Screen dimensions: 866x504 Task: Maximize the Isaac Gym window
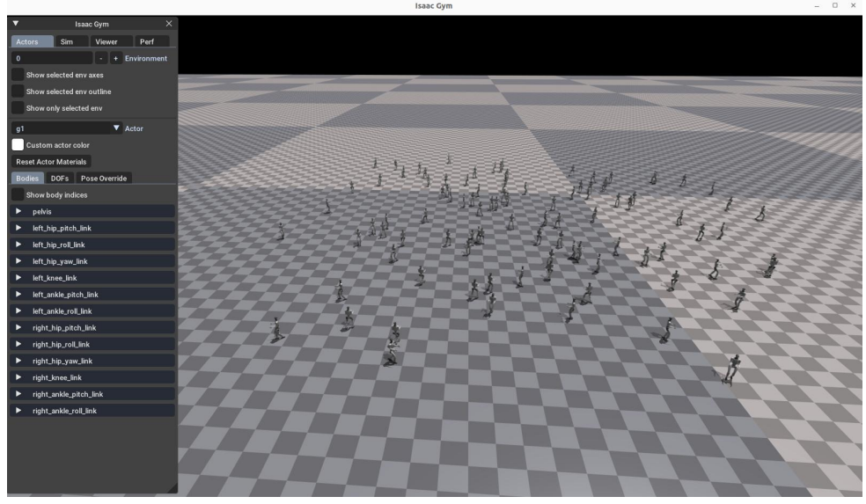[x=834, y=5]
